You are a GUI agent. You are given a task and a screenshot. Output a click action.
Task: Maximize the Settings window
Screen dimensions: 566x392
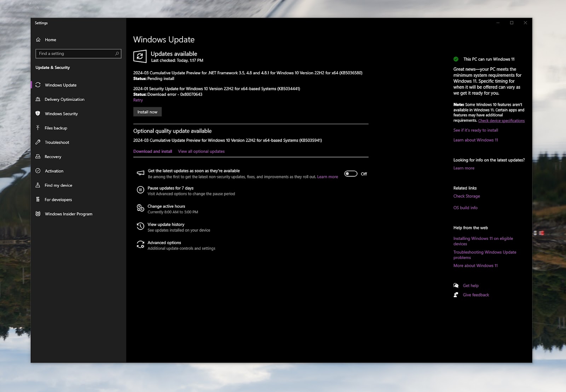pos(512,23)
